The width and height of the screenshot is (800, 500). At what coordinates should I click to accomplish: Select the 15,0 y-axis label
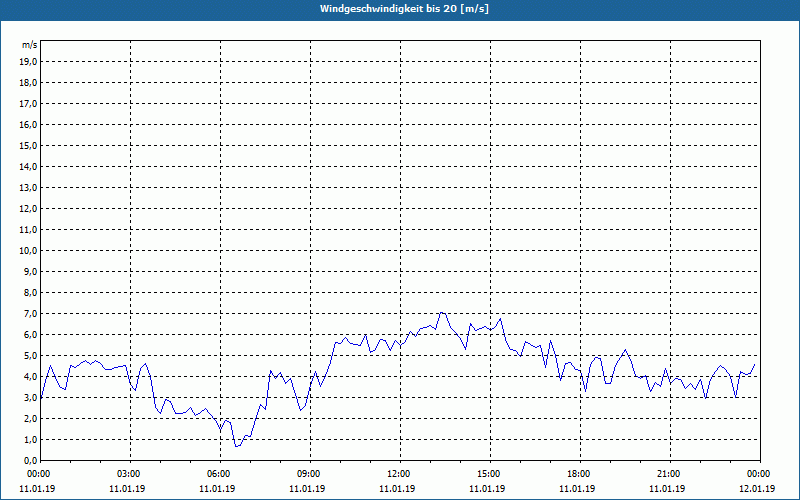click(x=28, y=145)
